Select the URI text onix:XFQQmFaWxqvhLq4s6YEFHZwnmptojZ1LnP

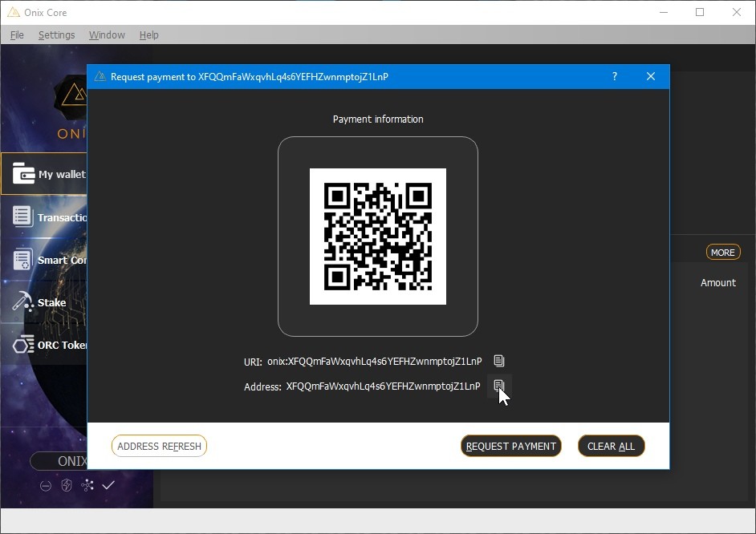pos(375,361)
